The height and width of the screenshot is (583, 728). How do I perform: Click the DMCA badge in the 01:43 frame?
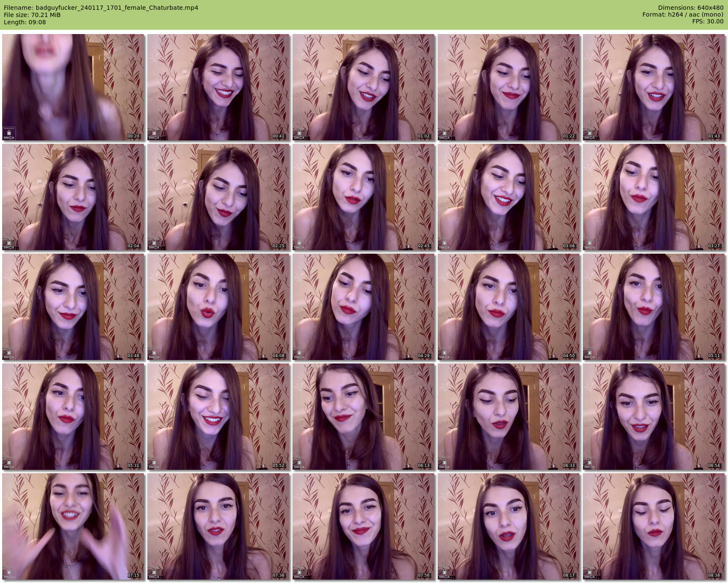pos(589,135)
